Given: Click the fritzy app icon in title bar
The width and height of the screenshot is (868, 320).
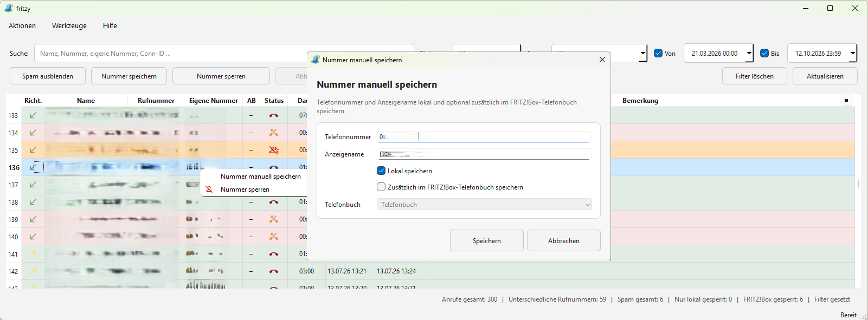Looking at the screenshot, I should click(x=9, y=8).
